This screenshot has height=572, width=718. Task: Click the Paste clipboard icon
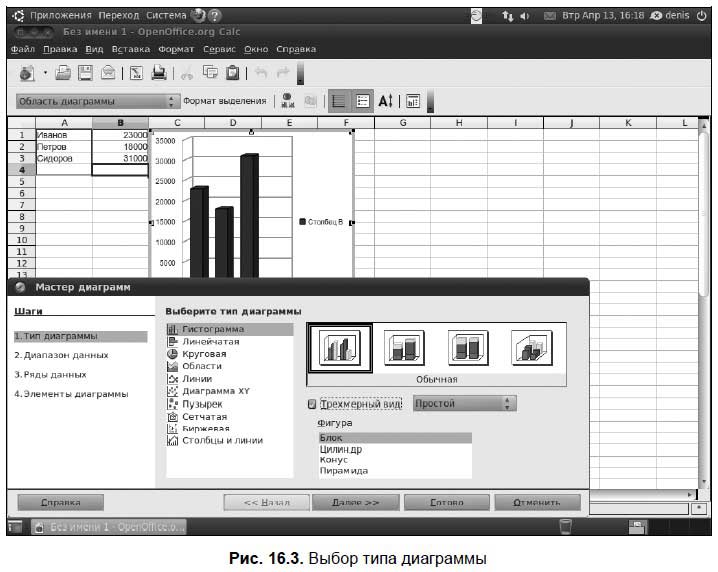(233, 73)
